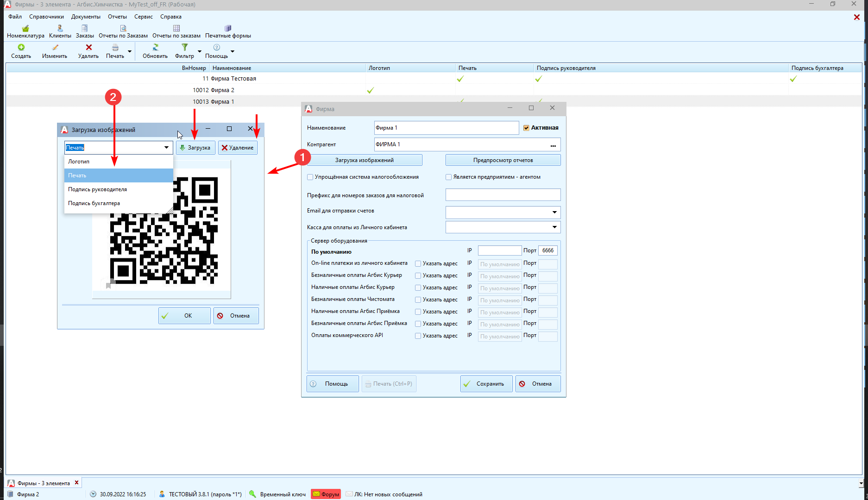Screen dimensions: 868x500
Task: Click the Контрагент ellipsis browse button
Action: click(553, 144)
